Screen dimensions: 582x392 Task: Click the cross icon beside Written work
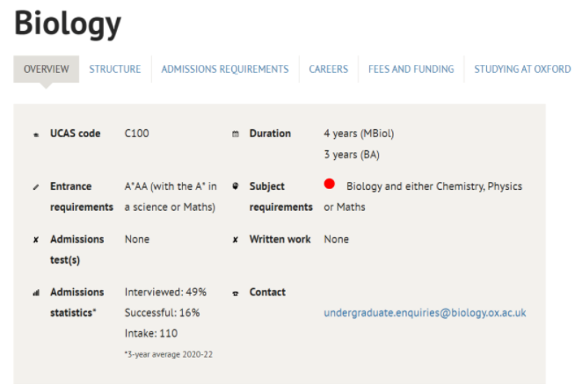(236, 240)
